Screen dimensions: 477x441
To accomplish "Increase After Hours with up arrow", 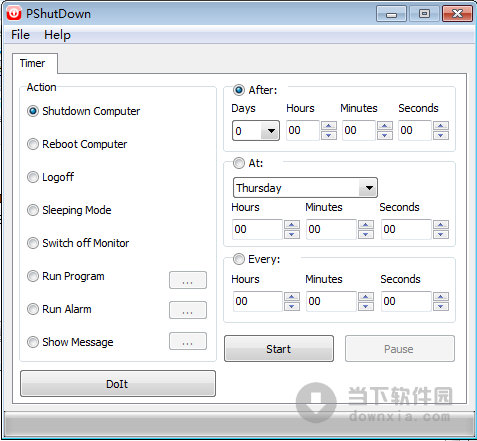I will 329,126.
